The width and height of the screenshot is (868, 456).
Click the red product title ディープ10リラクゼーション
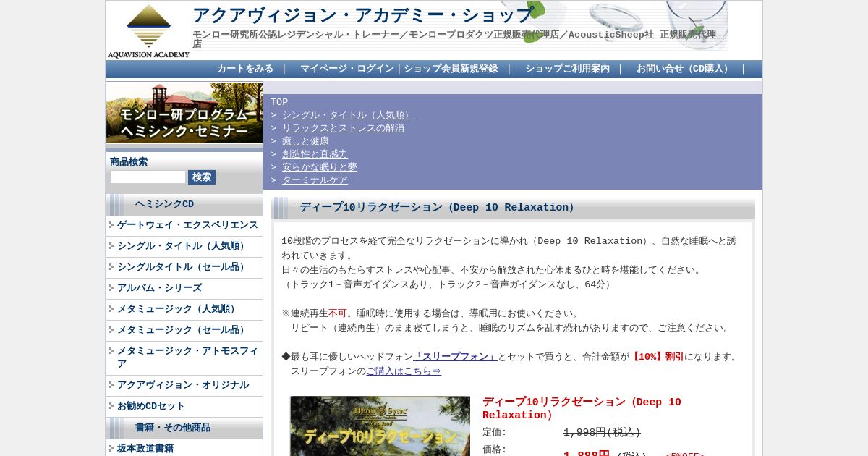[x=582, y=409]
